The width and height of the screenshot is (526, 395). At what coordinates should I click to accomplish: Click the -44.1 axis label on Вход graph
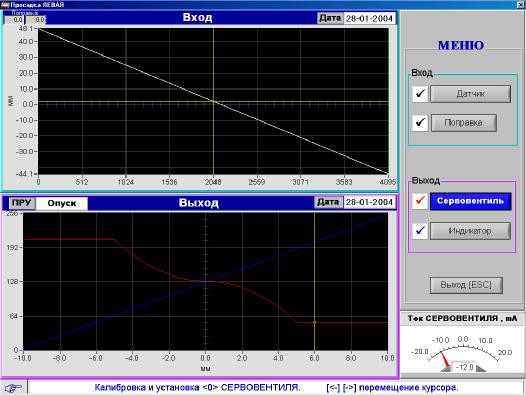tap(26, 174)
